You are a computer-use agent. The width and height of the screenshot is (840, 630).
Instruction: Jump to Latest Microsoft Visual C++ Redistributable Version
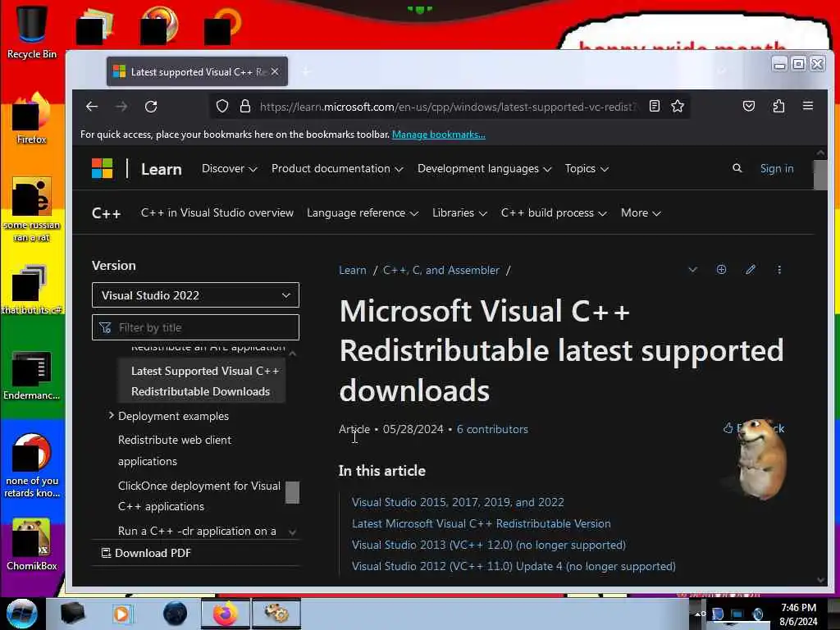click(481, 523)
